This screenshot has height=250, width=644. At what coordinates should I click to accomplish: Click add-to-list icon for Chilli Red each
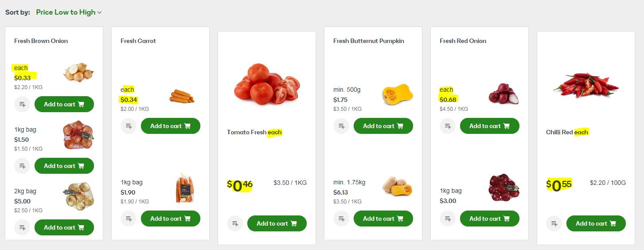point(554,223)
